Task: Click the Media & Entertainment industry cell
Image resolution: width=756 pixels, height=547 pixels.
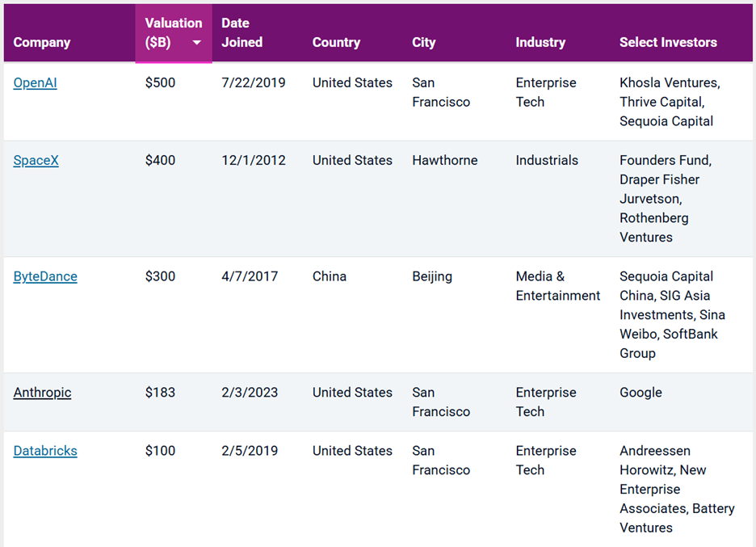Action: coord(557,286)
